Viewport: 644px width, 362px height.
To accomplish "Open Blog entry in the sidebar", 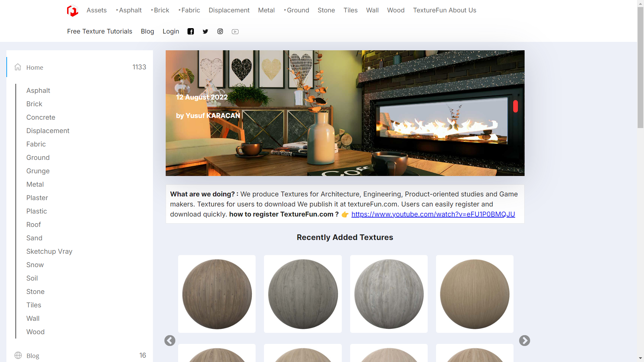I will (x=33, y=356).
